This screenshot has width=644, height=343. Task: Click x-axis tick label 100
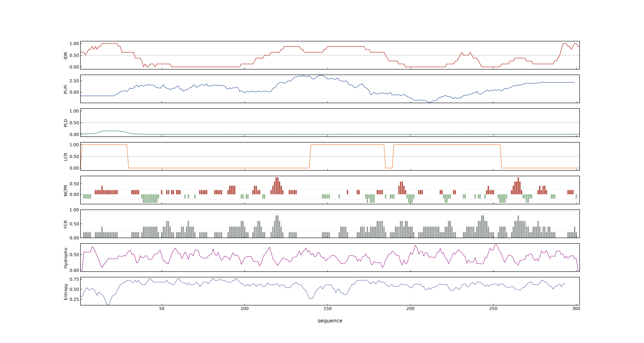pyautogui.click(x=245, y=309)
